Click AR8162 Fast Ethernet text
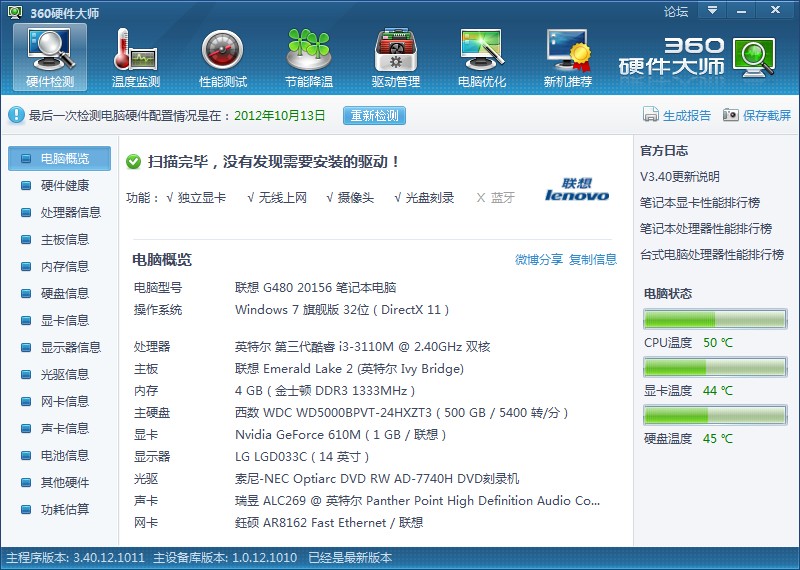The image size is (800, 570). [329, 523]
